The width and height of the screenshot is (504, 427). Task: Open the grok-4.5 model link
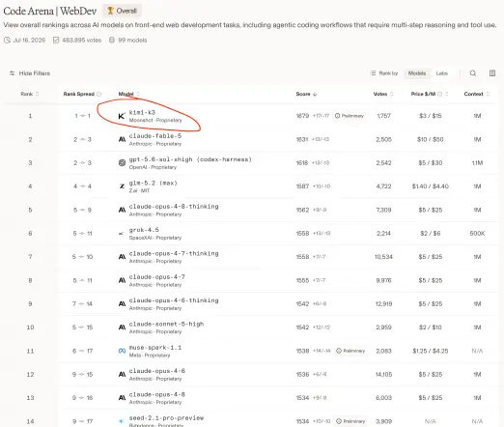[x=144, y=230]
